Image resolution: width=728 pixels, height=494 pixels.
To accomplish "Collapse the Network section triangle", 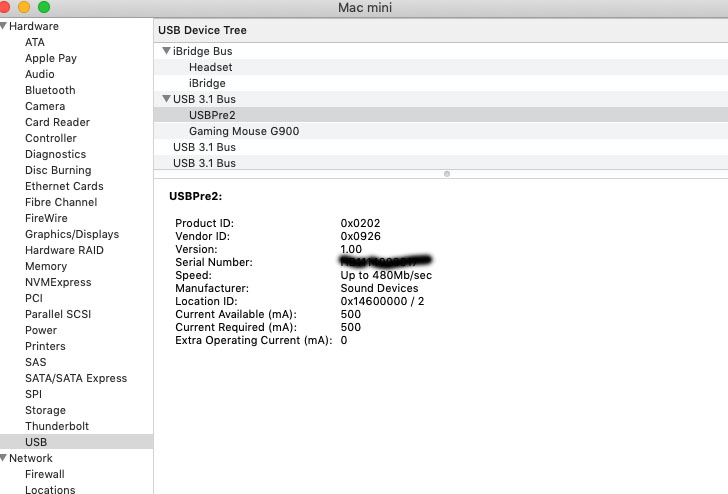I will [4, 458].
